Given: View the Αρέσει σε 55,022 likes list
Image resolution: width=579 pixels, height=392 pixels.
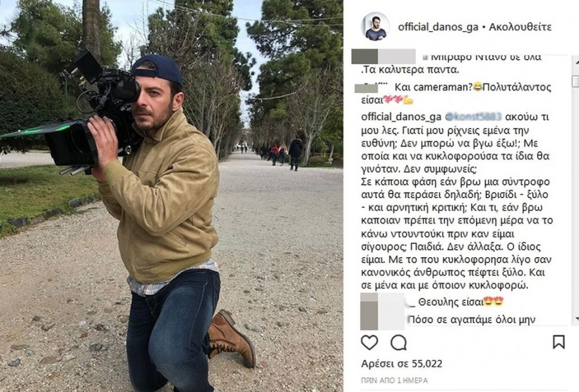Looking at the screenshot, I should 401,364.
